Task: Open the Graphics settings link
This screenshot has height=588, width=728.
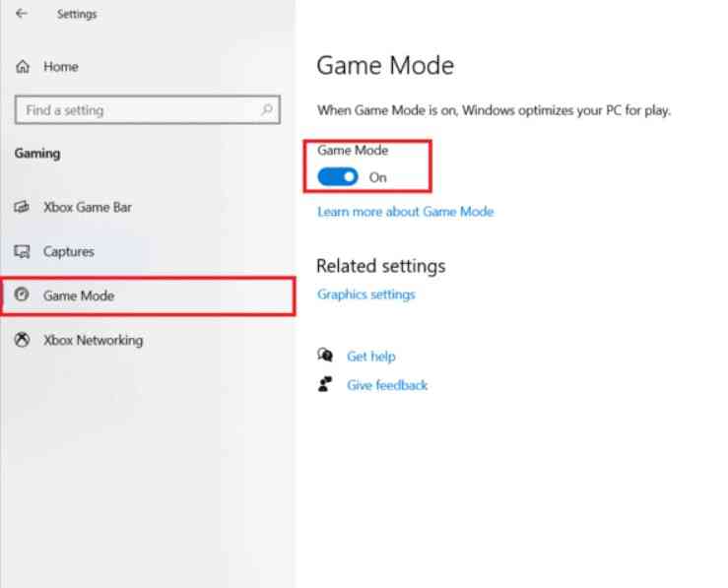Action: click(365, 294)
